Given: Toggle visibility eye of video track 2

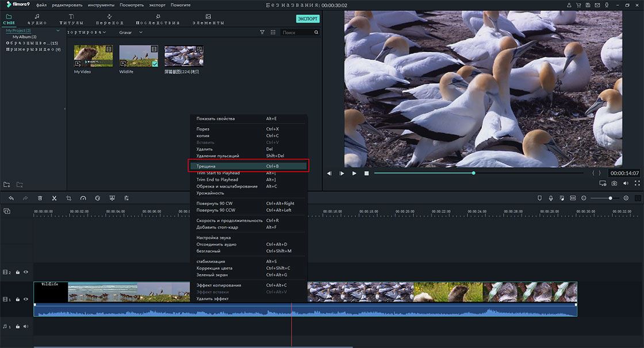Looking at the screenshot, I should pyautogui.click(x=26, y=272).
